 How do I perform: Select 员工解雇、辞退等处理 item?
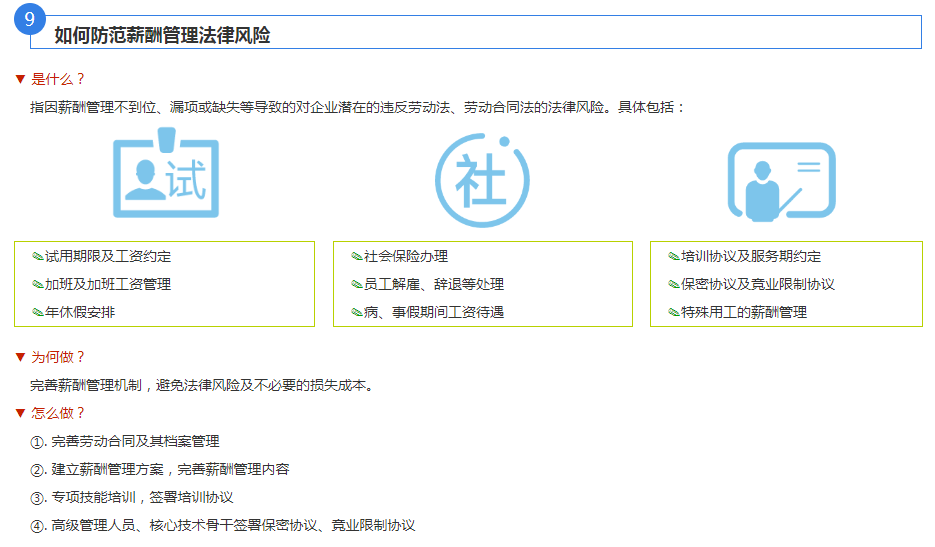point(434,285)
